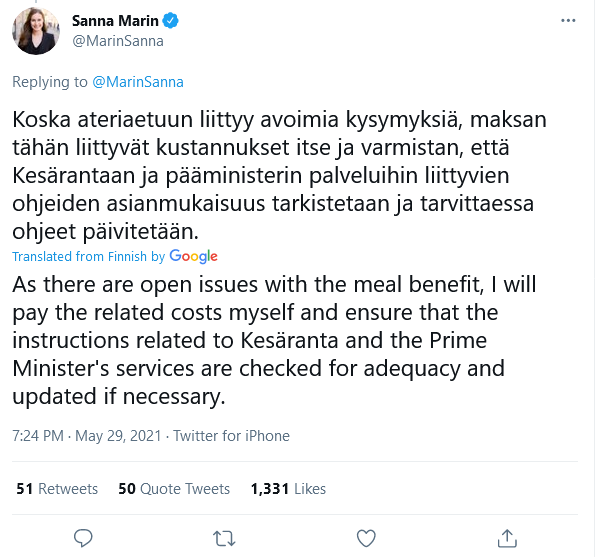Show the 1,331 Likes list
596x557 pixels.
click(288, 489)
